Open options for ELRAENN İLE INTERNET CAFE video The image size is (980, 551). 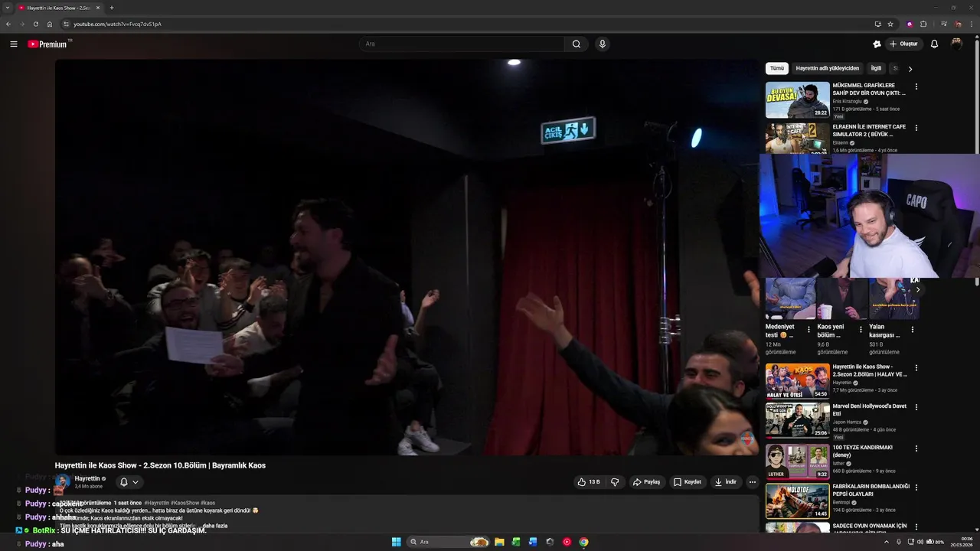916,128
